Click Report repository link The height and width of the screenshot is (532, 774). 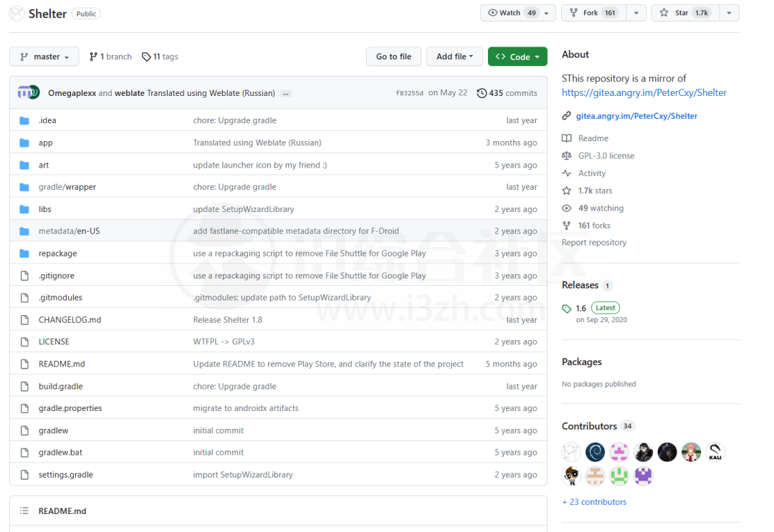pos(594,243)
